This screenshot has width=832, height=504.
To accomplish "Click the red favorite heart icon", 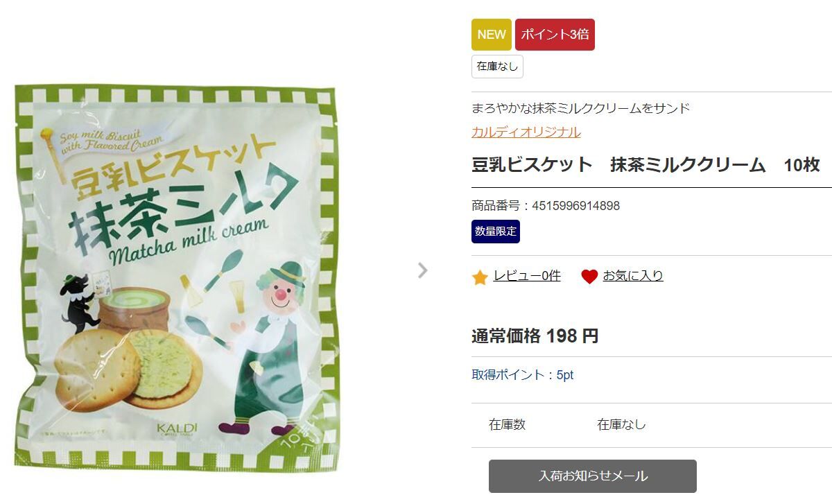I will (x=589, y=277).
